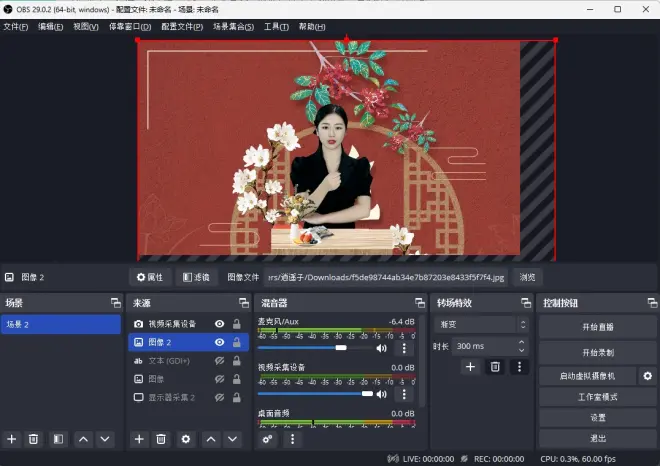
Task: Toggle the lock on 图像 2 source
Action: coord(236,342)
